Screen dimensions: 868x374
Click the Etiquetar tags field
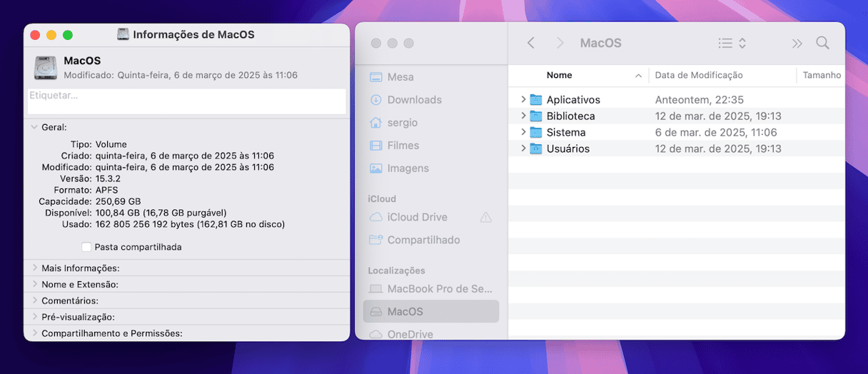pyautogui.click(x=186, y=101)
